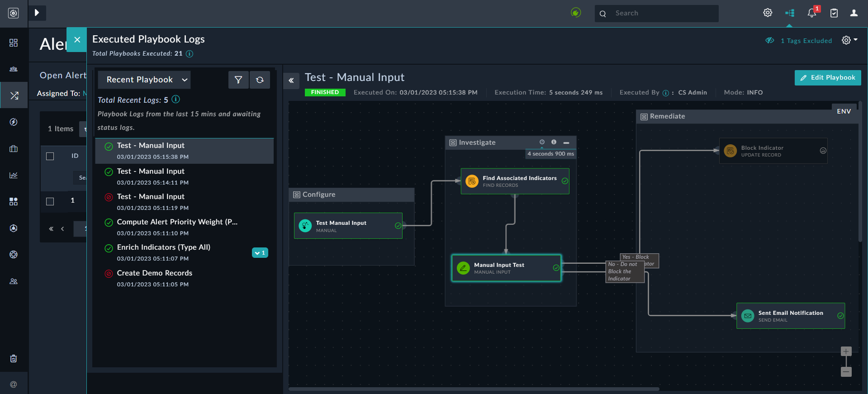This screenshot has width=868, height=394.
Task: Refresh the playbook logs list
Action: [x=260, y=80]
